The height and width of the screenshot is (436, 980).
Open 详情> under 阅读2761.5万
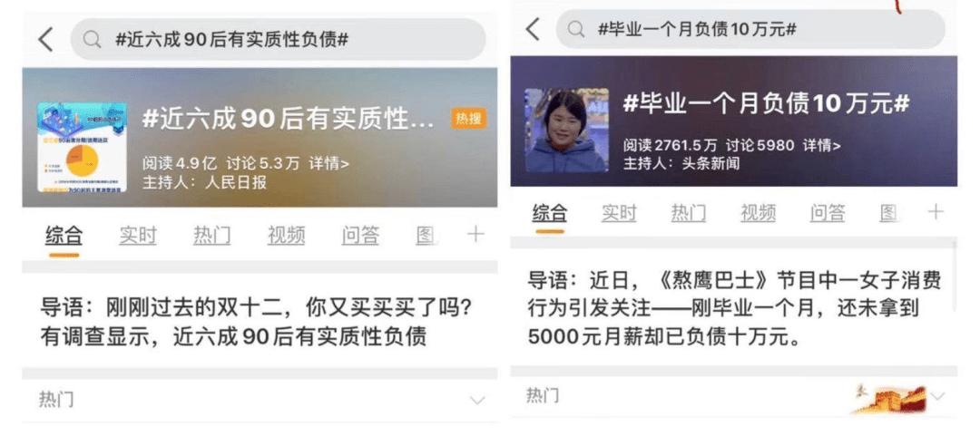pos(822,146)
